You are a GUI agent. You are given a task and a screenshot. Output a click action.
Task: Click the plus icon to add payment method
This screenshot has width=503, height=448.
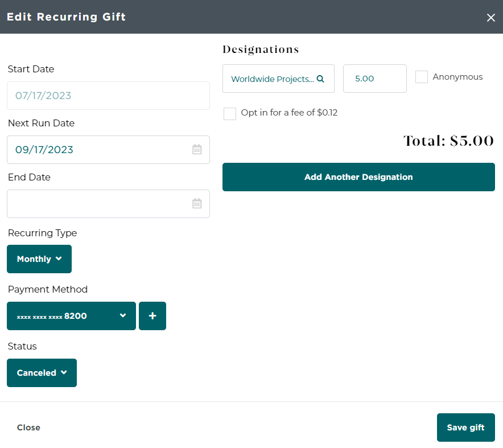[152, 316]
